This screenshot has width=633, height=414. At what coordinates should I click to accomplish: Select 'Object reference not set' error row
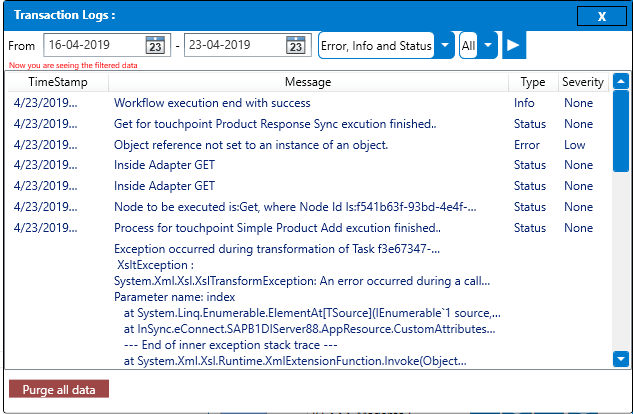click(309, 145)
